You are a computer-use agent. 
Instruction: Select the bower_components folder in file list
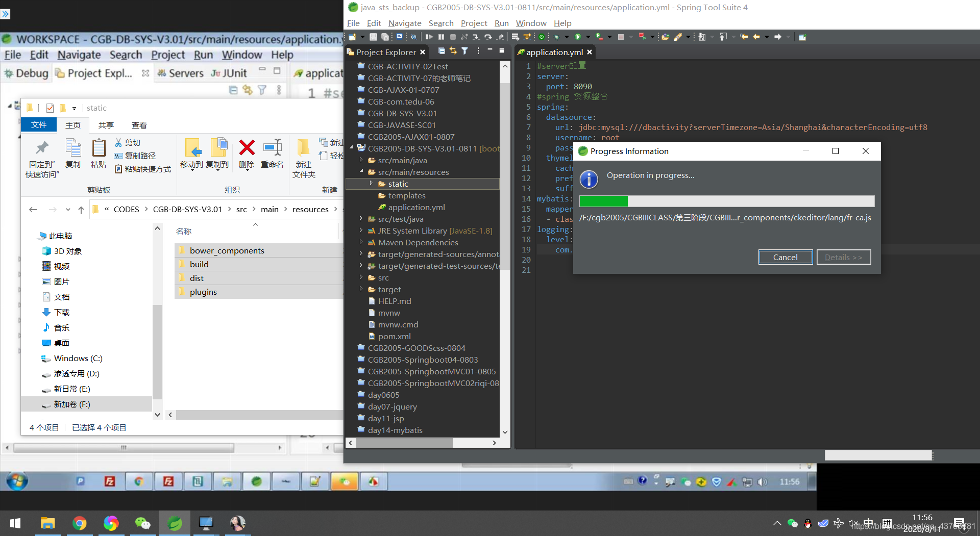point(258,250)
